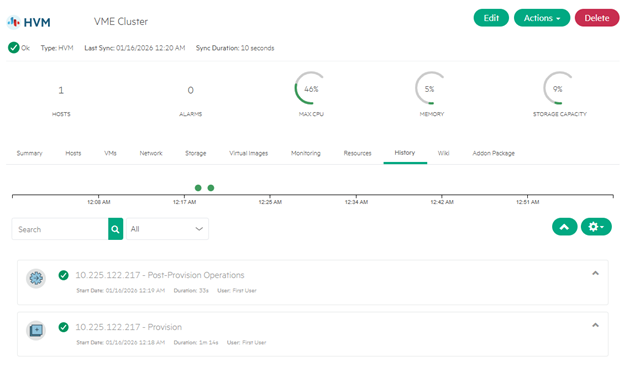Viewport: 624px width, 372px height.
Task: Select the Storage tab
Action: click(195, 153)
